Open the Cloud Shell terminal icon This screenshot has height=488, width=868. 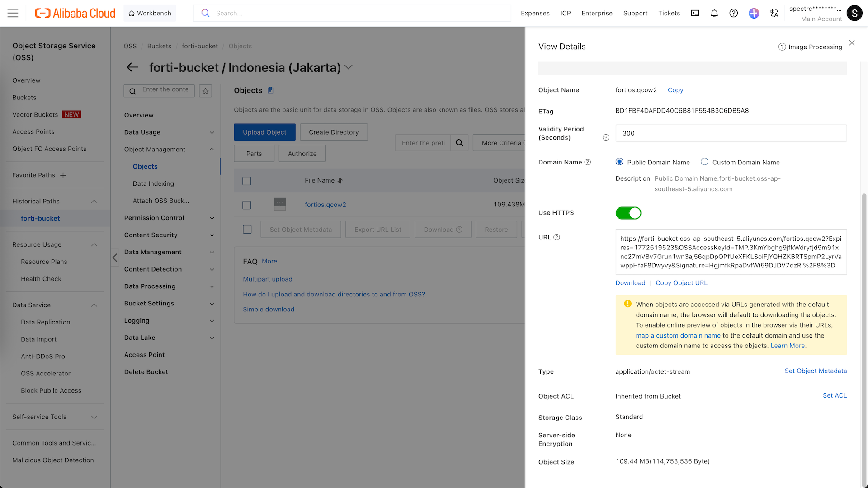click(695, 13)
